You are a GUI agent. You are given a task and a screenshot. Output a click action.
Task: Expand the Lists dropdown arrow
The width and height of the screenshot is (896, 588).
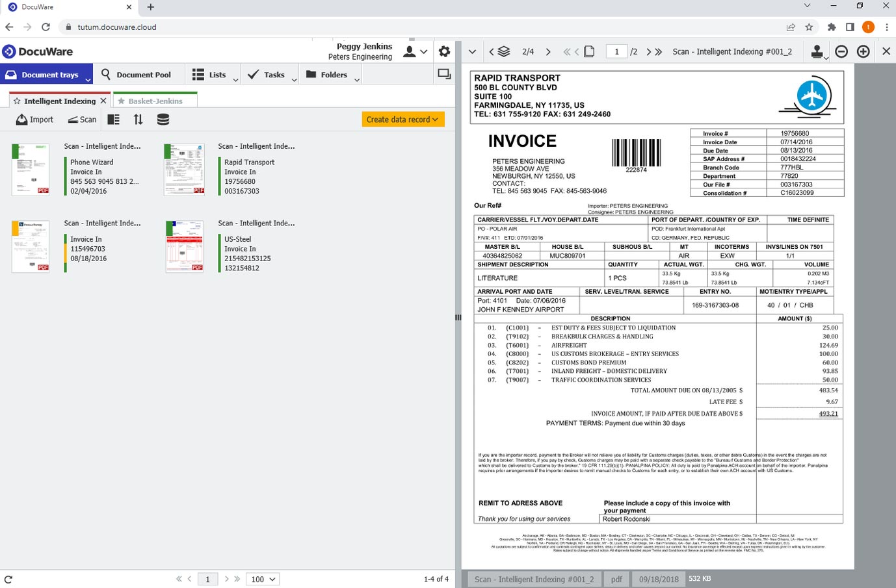235,80
